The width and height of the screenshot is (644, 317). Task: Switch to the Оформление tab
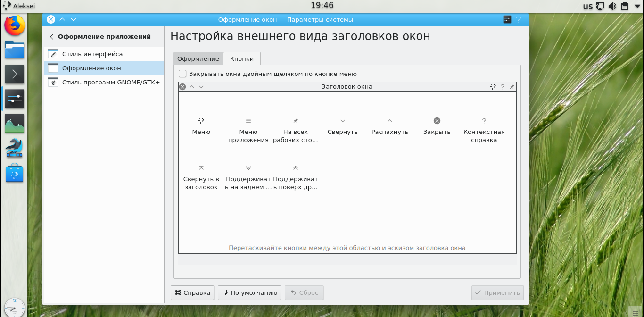(198, 58)
